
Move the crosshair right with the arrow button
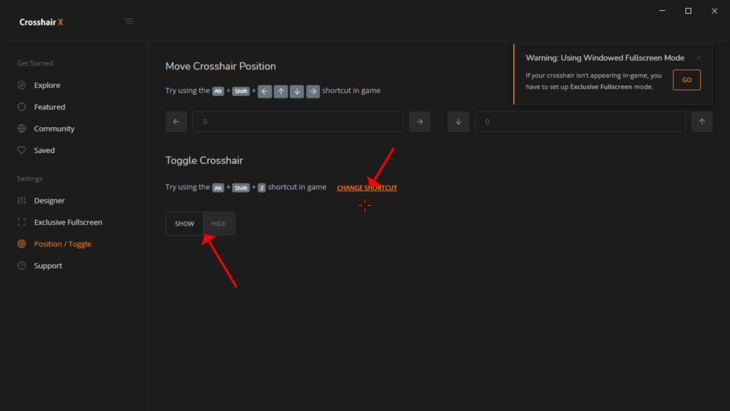pos(419,121)
